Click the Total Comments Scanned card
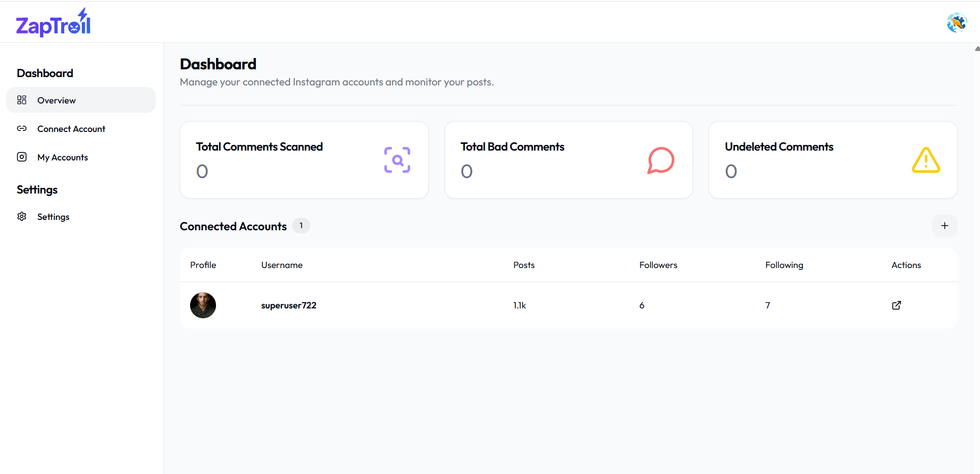The height and width of the screenshot is (474, 980). click(304, 160)
